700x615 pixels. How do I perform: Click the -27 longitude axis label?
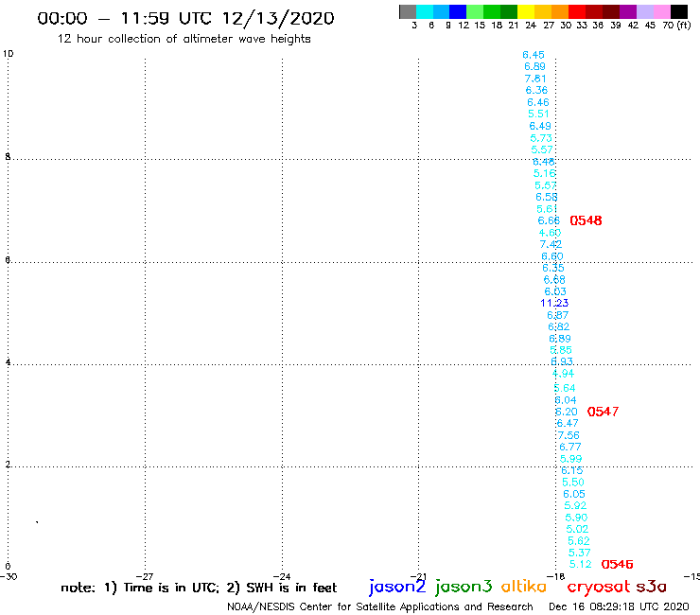145,576
